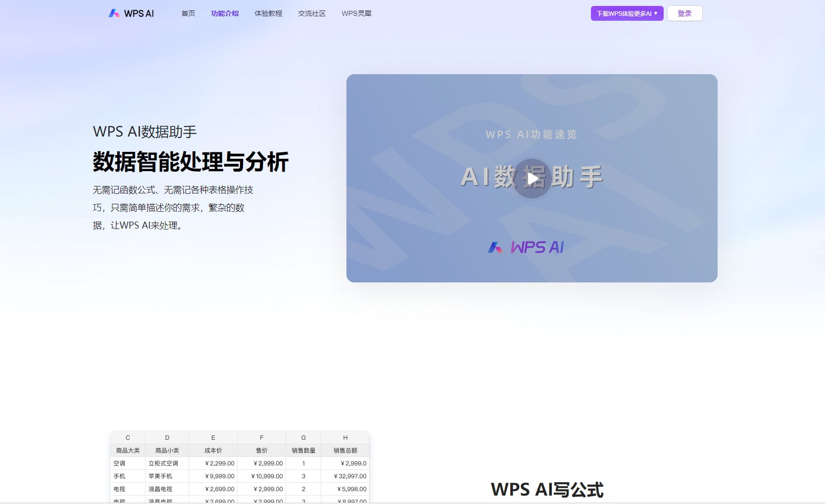Click the 商品大类 header cell
This screenshot has width=825, height=504.
click(128, 451)
